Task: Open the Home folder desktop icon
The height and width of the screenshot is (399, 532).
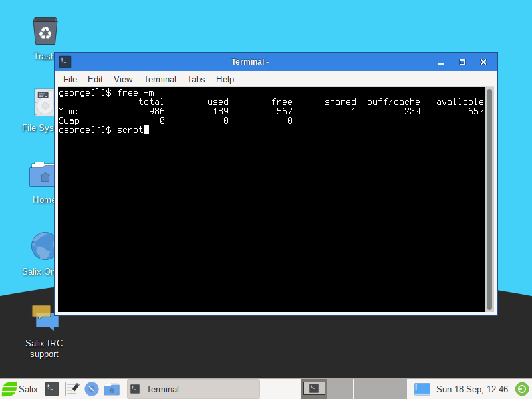Action: tap(42, 174)
